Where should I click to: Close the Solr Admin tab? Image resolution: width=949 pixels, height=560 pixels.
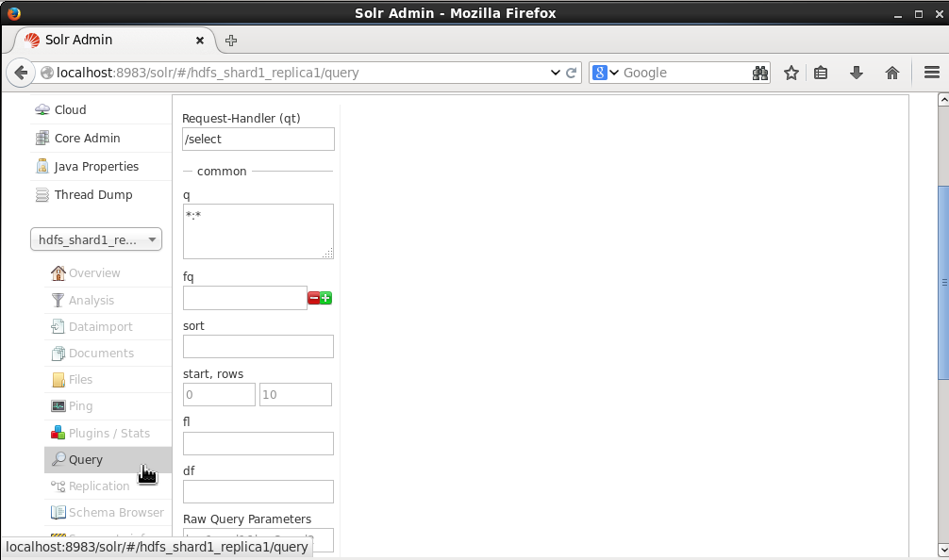pos(200,41)
